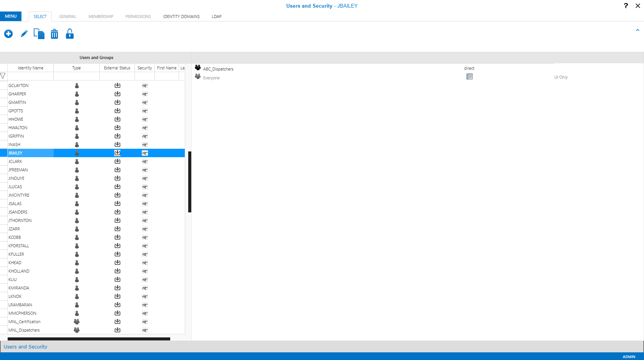The width and height of the screenshot is (644, 360).
Task: Click the Users and Security footer link
Action: pyautogui.click(x=25, y=347)
